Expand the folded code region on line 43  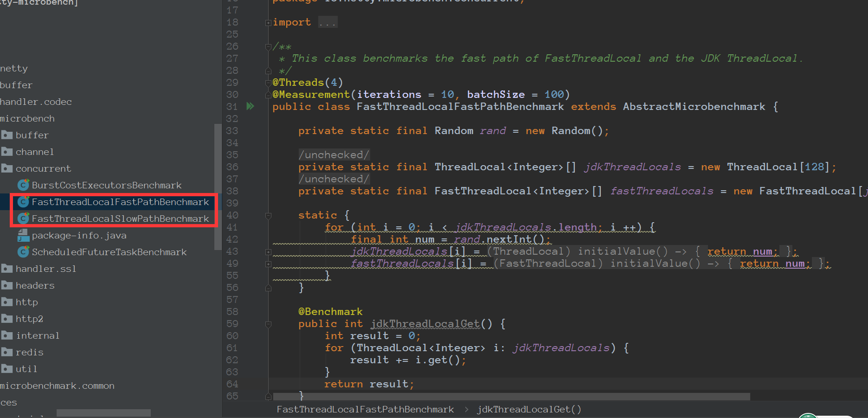pos(267,251)
